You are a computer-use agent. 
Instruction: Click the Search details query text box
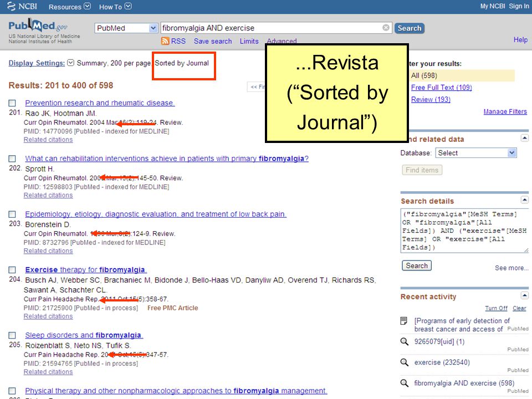[464, 231]
